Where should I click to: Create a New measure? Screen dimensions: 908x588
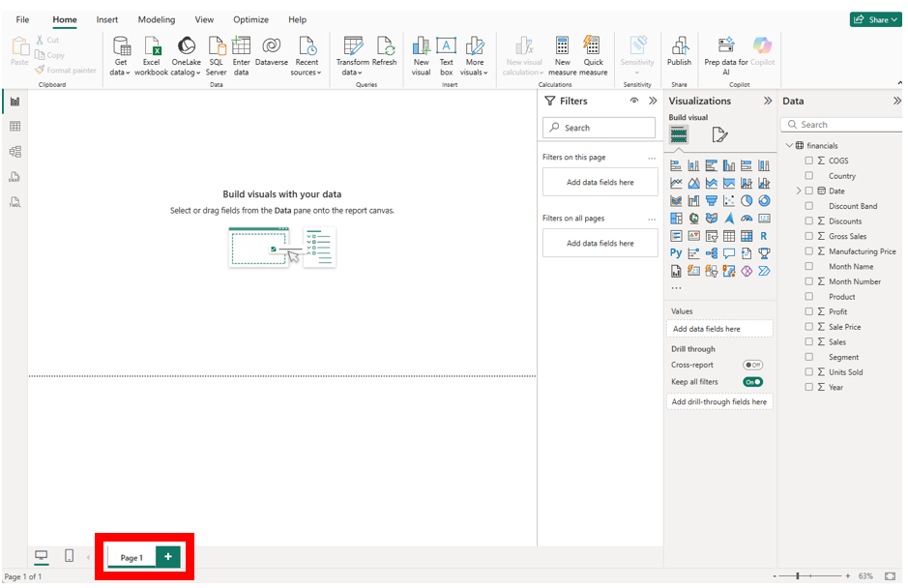tap(562, 56)
